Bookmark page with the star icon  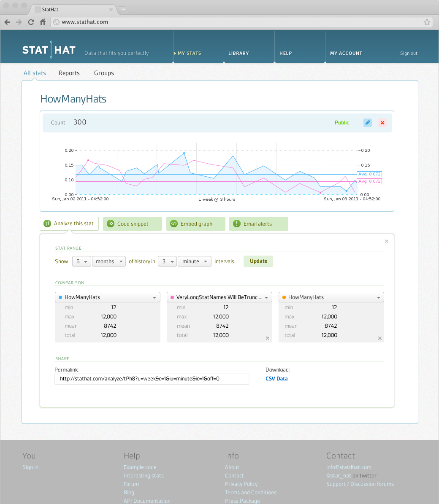(427, 22)
